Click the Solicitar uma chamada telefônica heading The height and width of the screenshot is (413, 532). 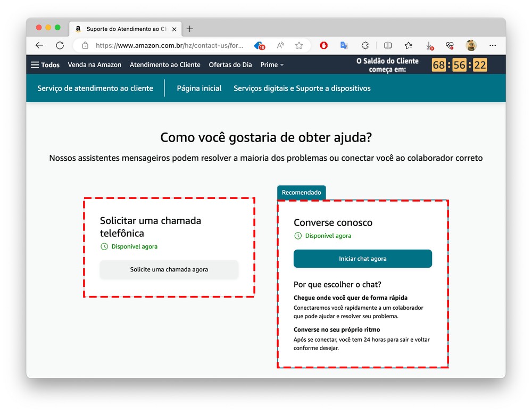(151, 227)
